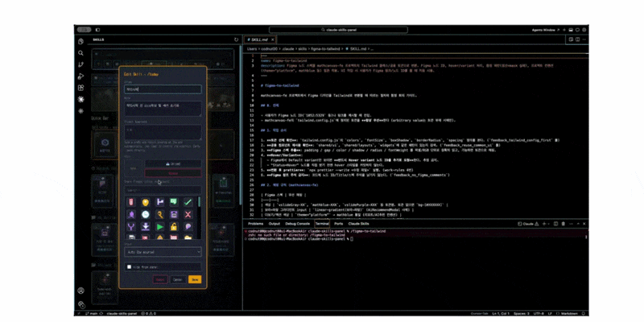Pick the green play triangle icon
644x322 pixels.
click(159, 227)
